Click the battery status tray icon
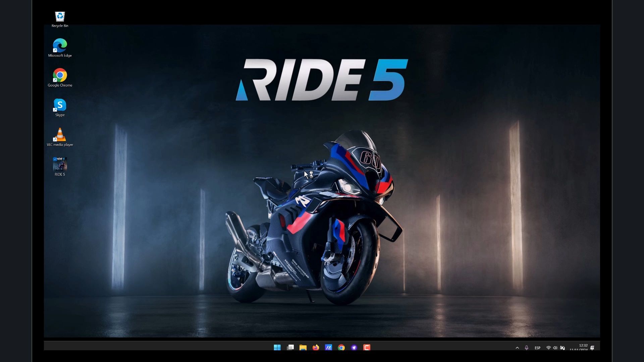Viewport: 644px width, 362px height. (x=562, y=348)
